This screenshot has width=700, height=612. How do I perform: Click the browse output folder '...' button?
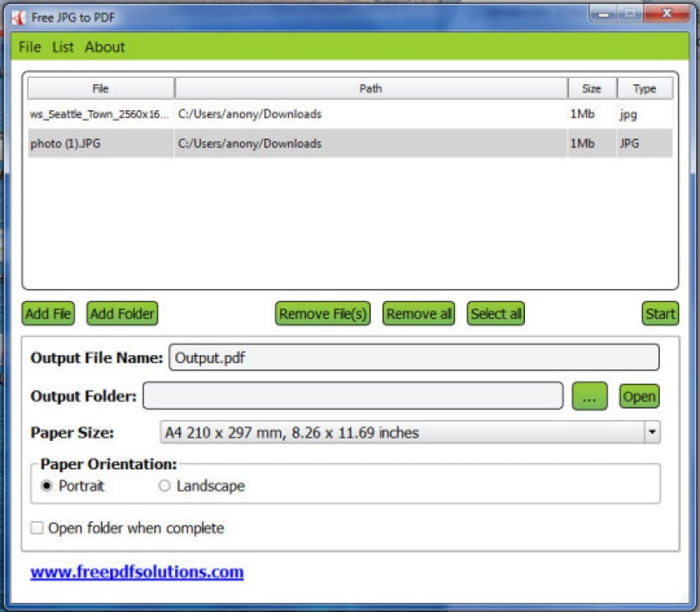pyautogui.click(x=589, y=396)
